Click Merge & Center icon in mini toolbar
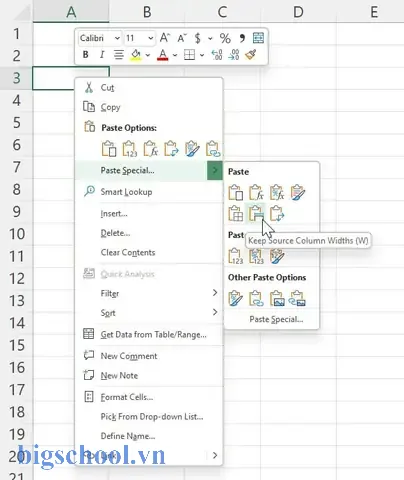404x480 pixels. click(258, 38)
